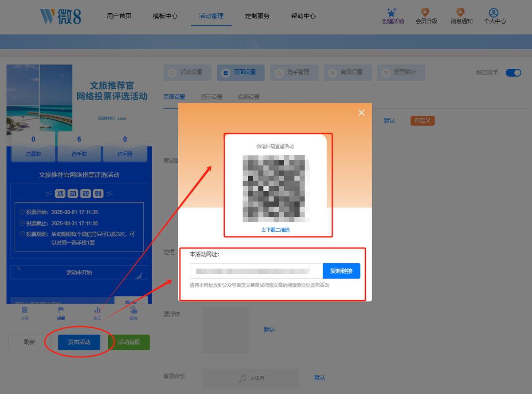Open 定制服务 in the navigation bar
532x394 pixels.
pos(258,16)
